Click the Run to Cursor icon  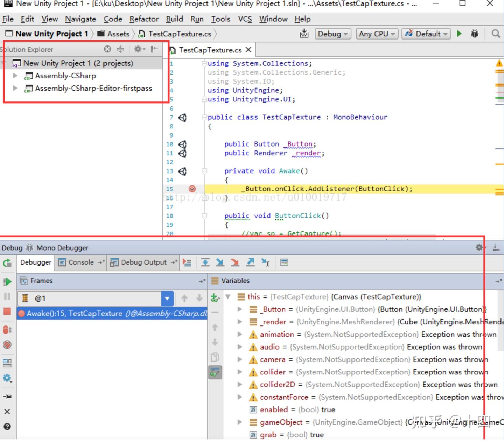(x=266, y=262)
